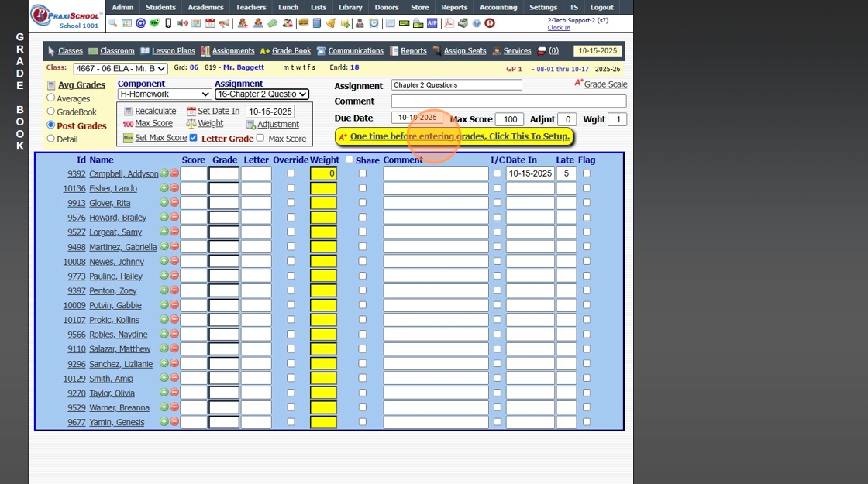The height and width of the screenshot is (484, 868).
Task: Open the green chat bubble messaging icon
Action: (x=154, y=23)
